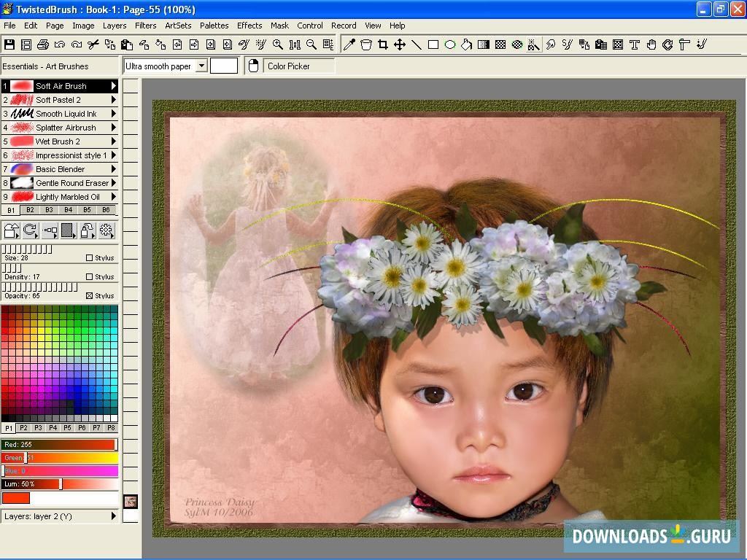This screenshot has height=560, width=747.
Task: Click the Paste clipboard icon
Action: click(x=127, y=44)
